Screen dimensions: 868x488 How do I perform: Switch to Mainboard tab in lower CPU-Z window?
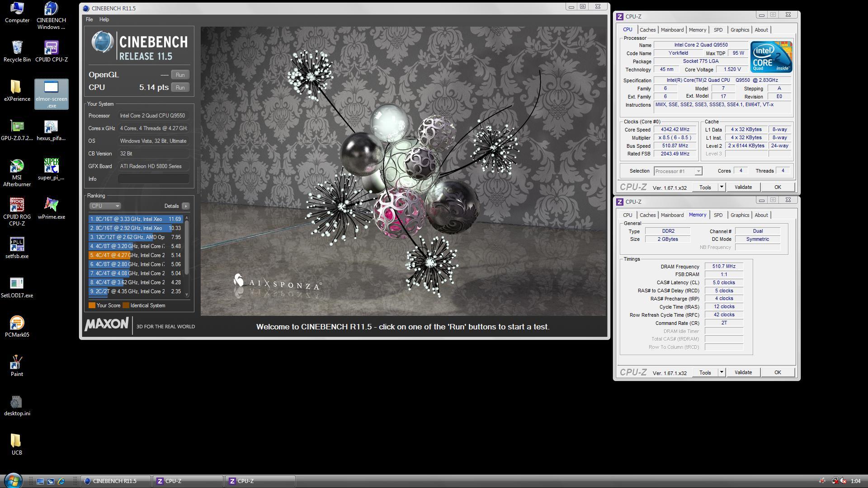click(672, 215)
